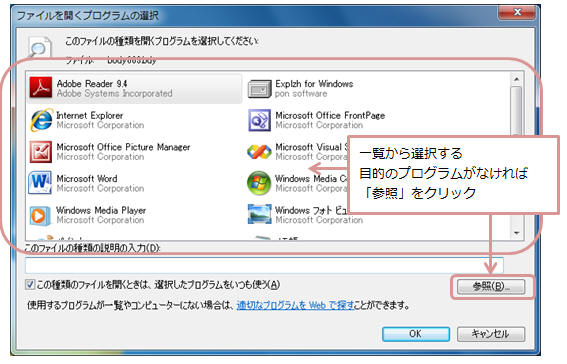The image size is (567, 364).
Task: Open the search-the-Web-for-a-program link
Action: [295, 305]
